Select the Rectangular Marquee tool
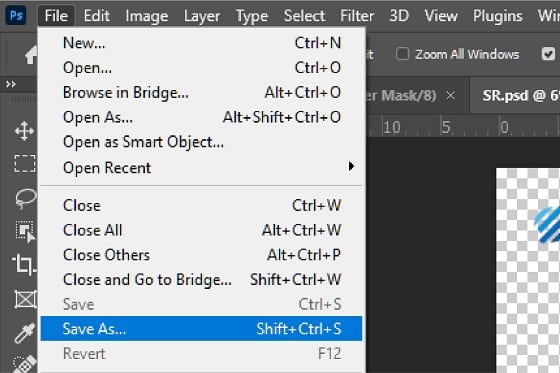Image resolution: width=560 pixels, height=373 pixels. pos(25,163)
